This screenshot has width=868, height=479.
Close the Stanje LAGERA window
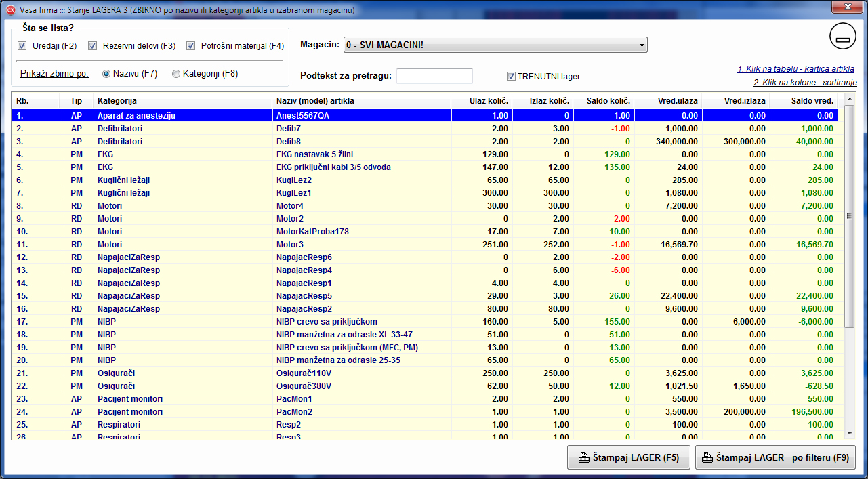847,7
